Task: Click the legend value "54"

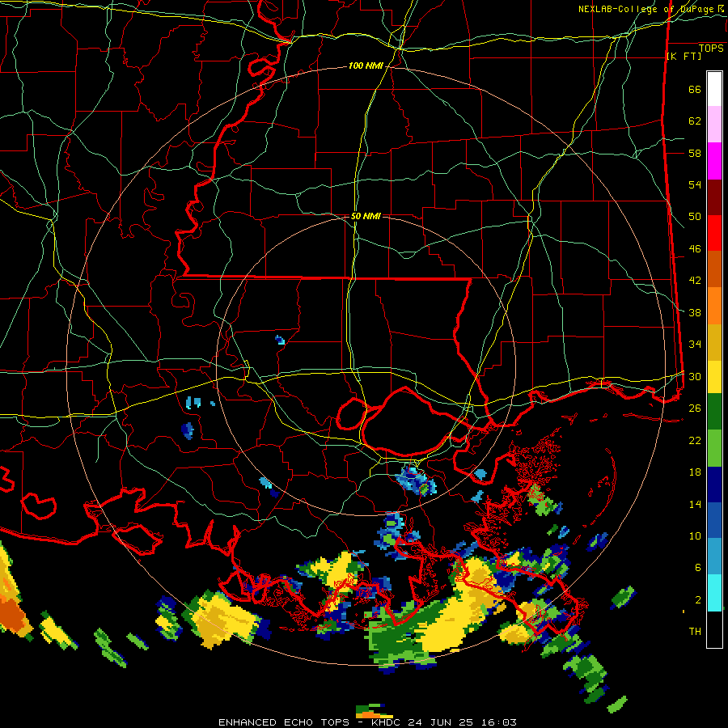Action: pos(695,184)
